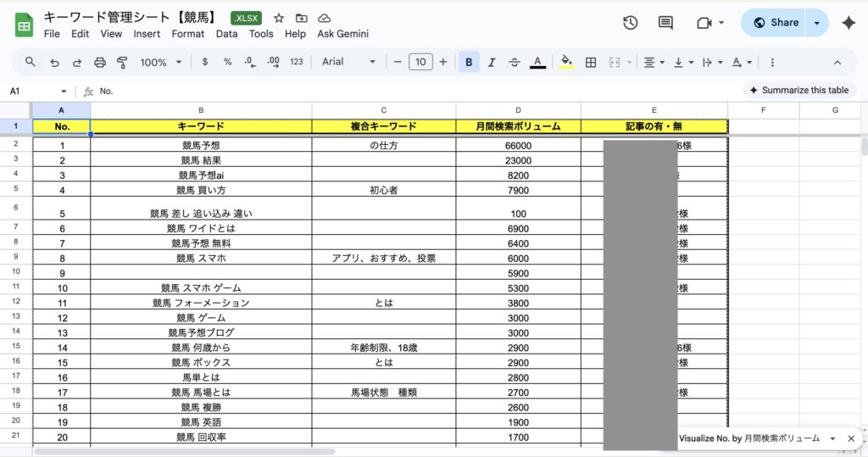Click font size field showing 10
This screenshot has height=457, width=868.
[x=420, y=62]
